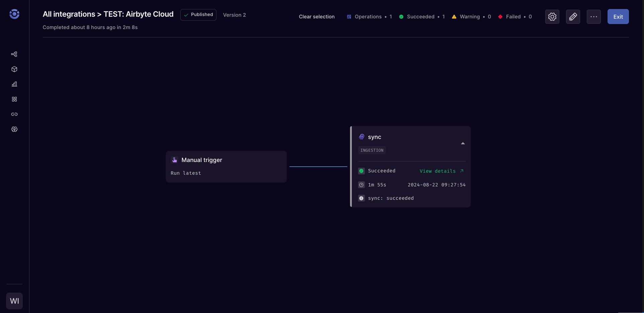The height and width of the screenshot is (313, 644).
Task: Filter by Succeeded status
Action: point(422,17)
